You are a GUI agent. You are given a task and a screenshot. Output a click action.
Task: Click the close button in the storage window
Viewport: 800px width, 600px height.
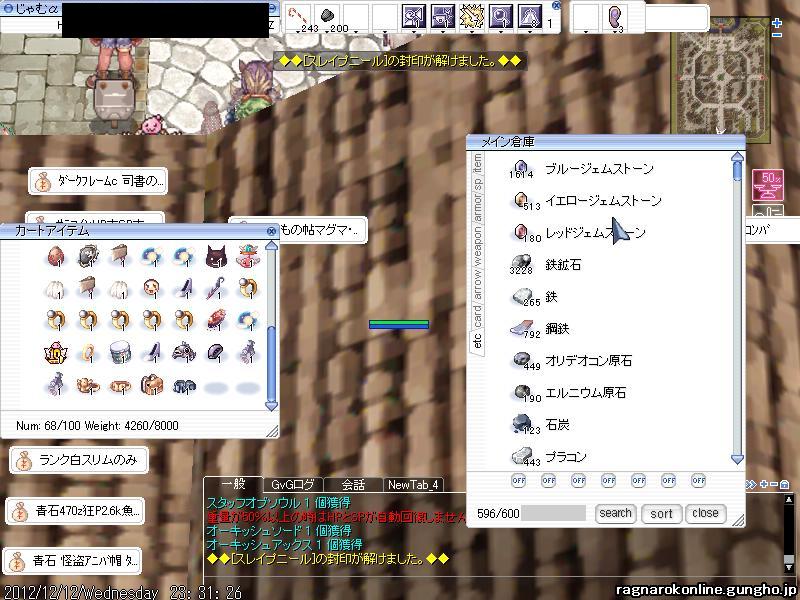(x=706, y=513)
